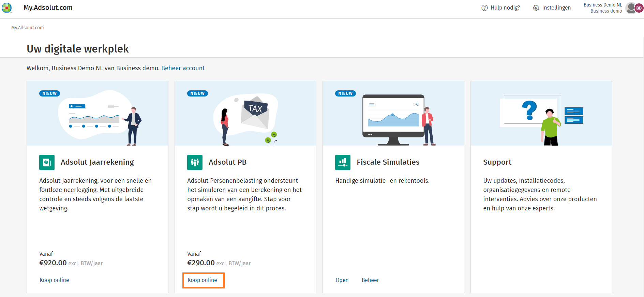Click the Fiscale Simulaties card title
Screen dimensions: 644x297
[x=388, y=162]
